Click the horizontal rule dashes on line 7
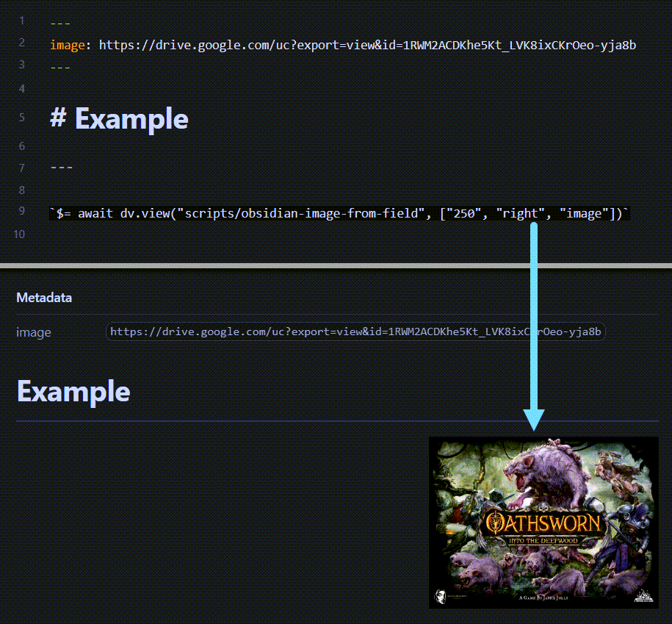The width and height of the screenshot is (672, 624). (x=62, y=168)
